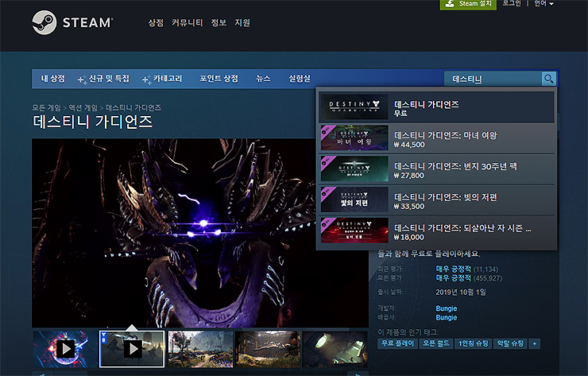Screen dimensions: 588x376
Task: Open the fourth screenshot thumbnail with ship
Action: (268, 349)
